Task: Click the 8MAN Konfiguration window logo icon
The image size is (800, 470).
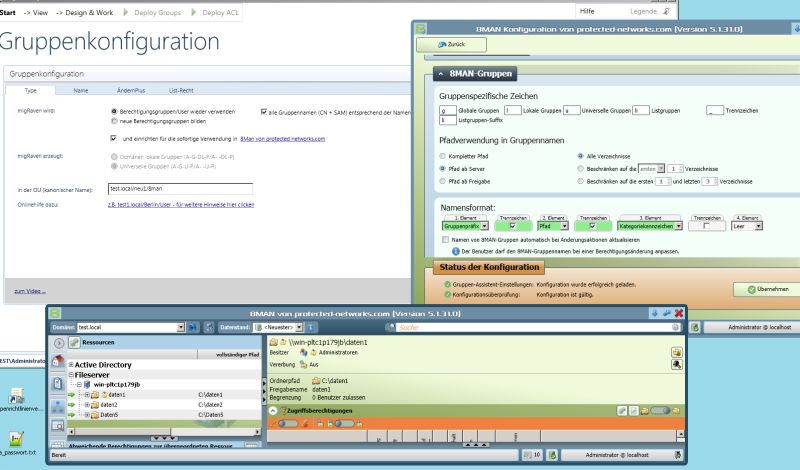Action: point(420,29)
